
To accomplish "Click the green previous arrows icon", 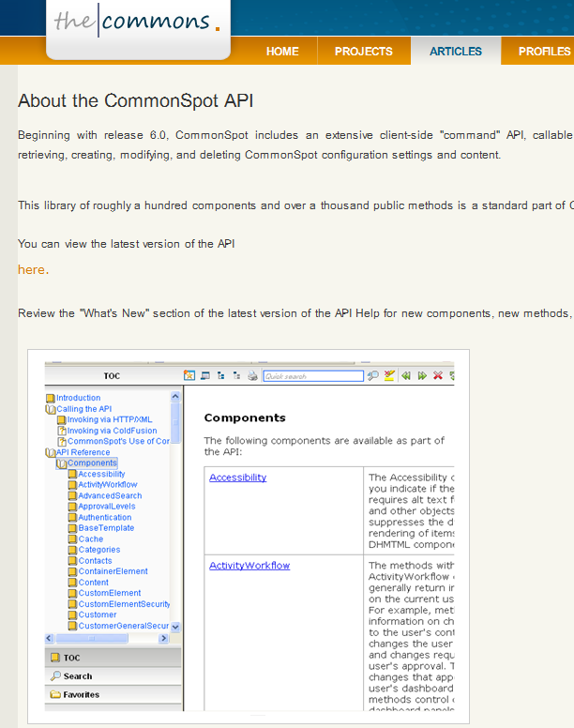I will [x=406, y=375].
